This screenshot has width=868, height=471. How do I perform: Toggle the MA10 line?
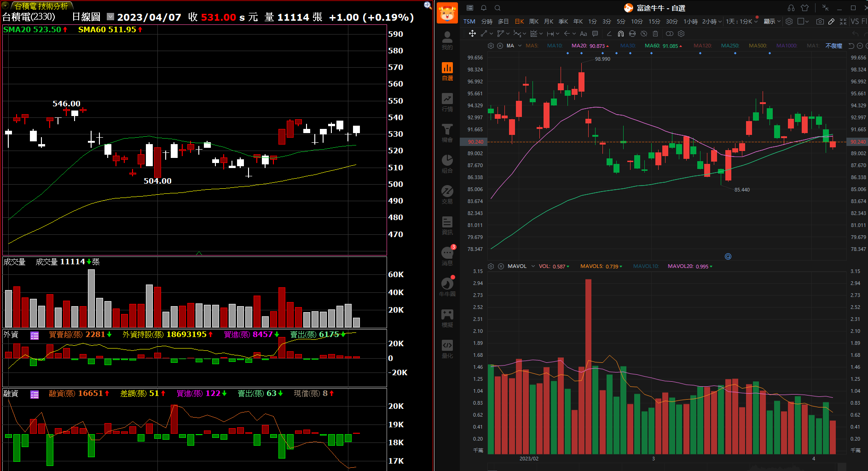tap(555, 46)
